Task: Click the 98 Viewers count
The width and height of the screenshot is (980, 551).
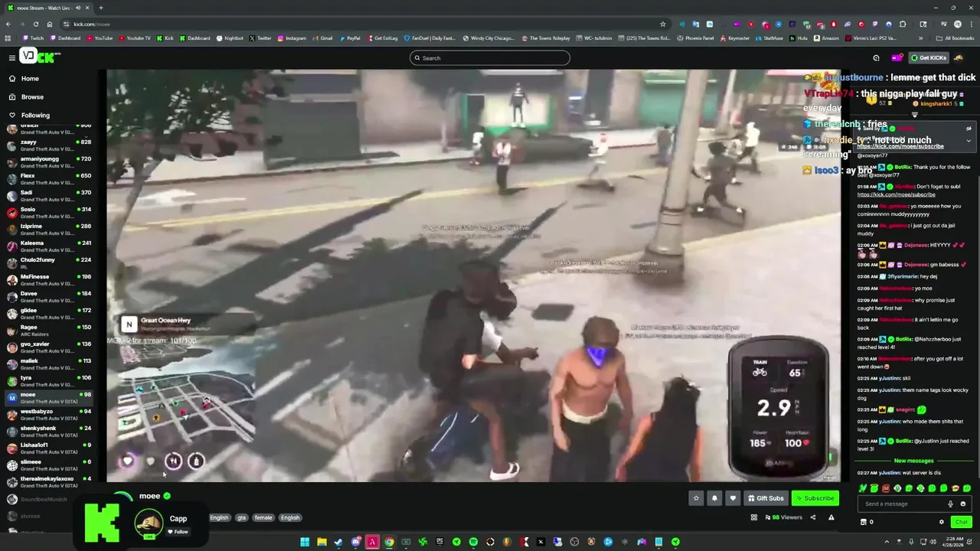Action: pyautogui.click(x=784, y=517)
